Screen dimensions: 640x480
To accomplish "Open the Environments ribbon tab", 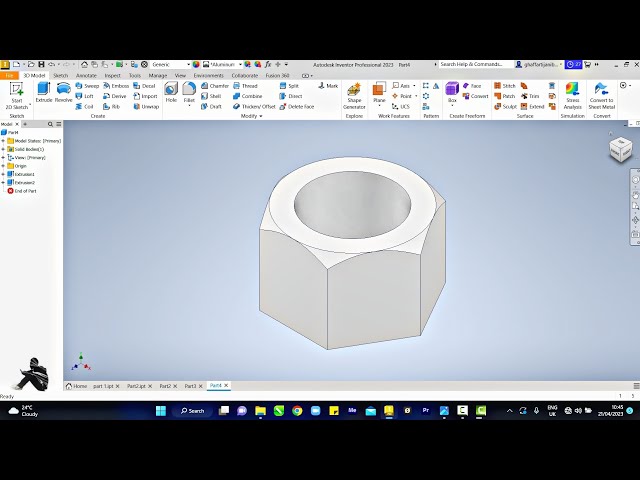I will [x=209, y=76].
